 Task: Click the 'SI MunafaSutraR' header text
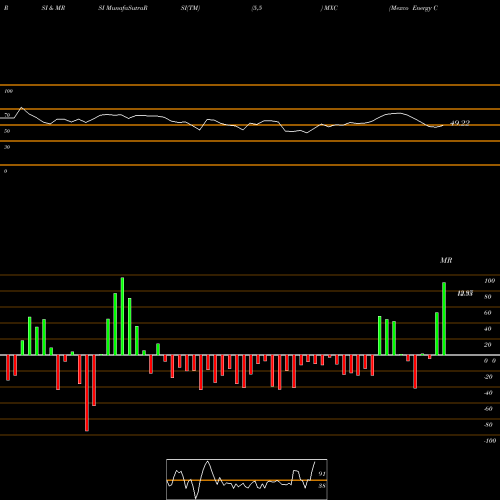coord(123,8)
